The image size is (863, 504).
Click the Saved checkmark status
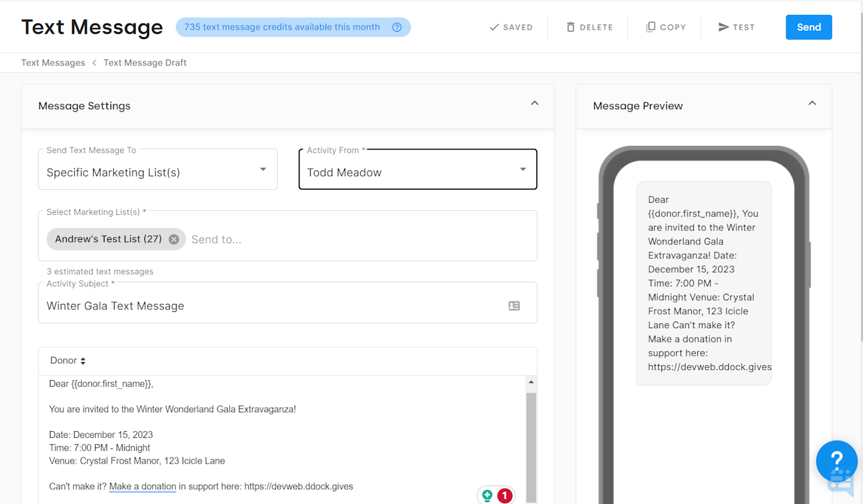(511, 28)
